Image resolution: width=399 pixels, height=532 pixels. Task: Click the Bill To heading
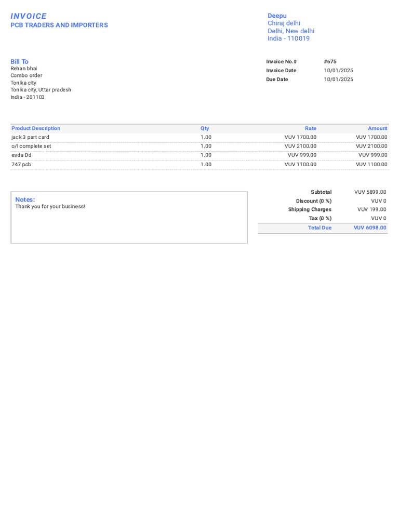click(x=19, y=61)
